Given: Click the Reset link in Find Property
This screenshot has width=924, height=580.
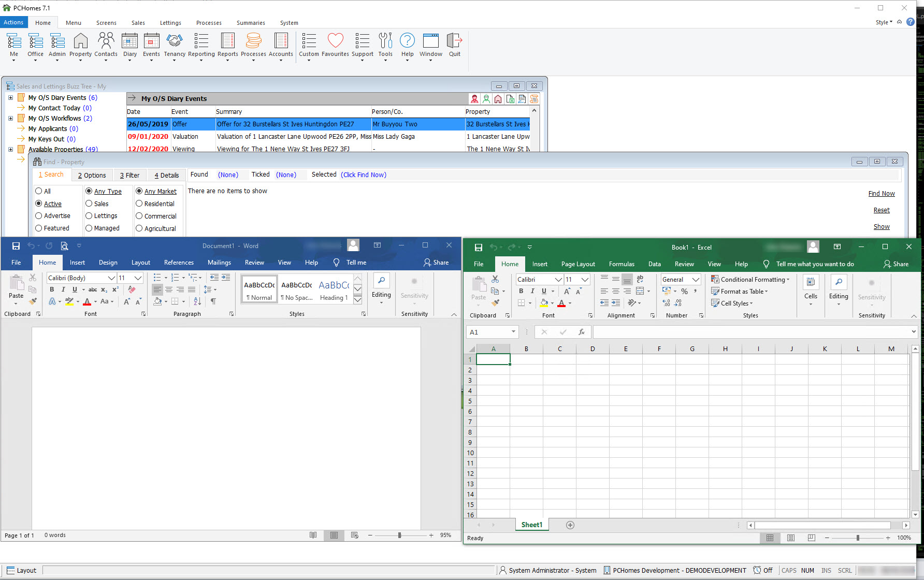Looking at the screenshot, I should pyautogui.click(x=882, y=210).
